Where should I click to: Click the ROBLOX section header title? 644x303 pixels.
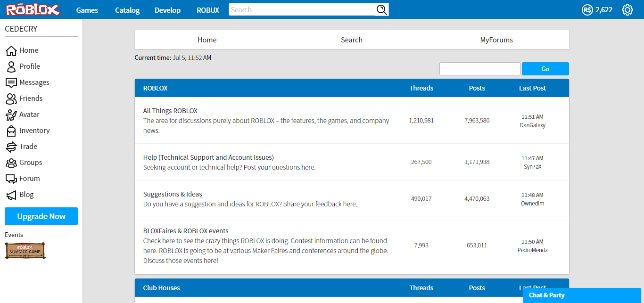click(x=156, y=88)
